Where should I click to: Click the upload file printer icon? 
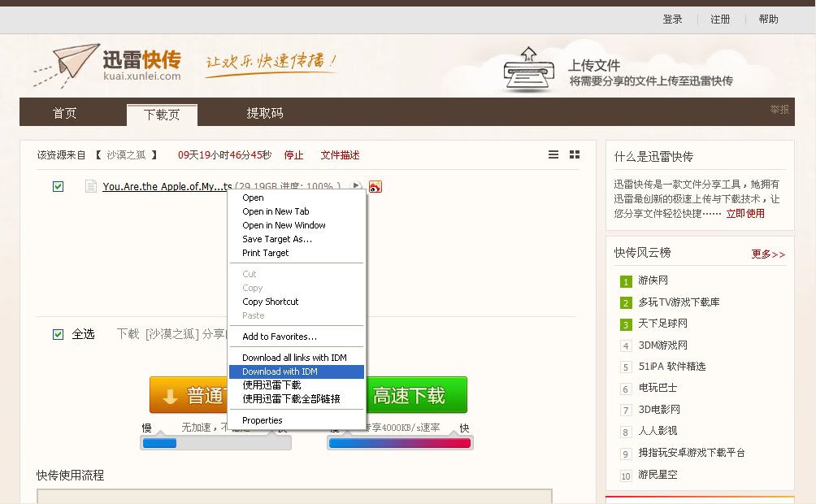(x=528, y=70)
